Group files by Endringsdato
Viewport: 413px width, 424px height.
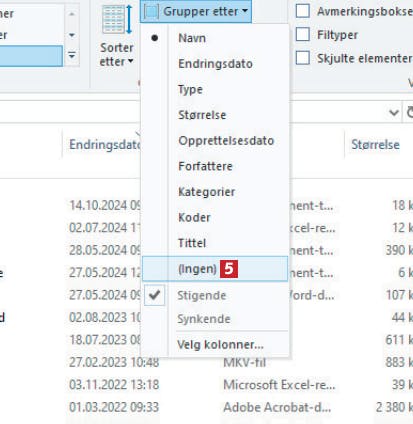pos(215,64)
